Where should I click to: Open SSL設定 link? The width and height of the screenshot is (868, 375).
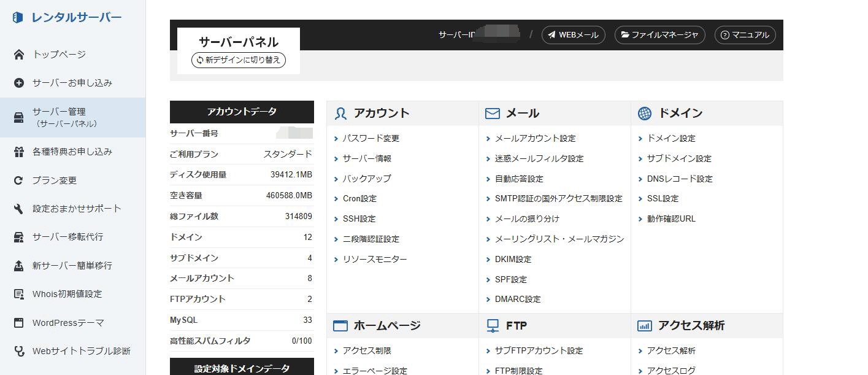tap(663, 199)
